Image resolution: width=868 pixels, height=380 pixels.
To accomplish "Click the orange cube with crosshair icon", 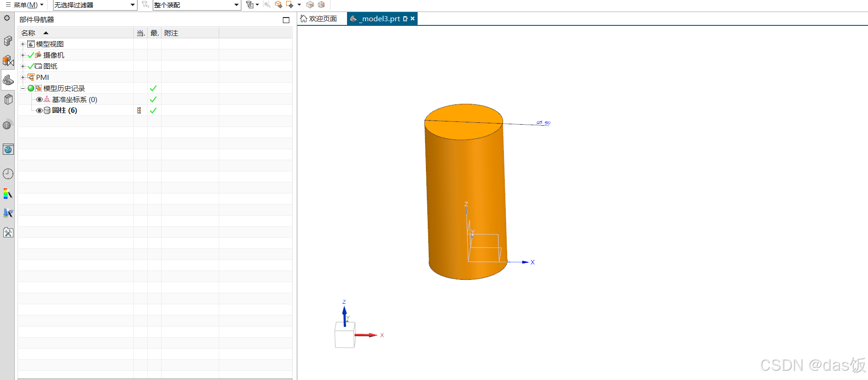I will point(278,5).
